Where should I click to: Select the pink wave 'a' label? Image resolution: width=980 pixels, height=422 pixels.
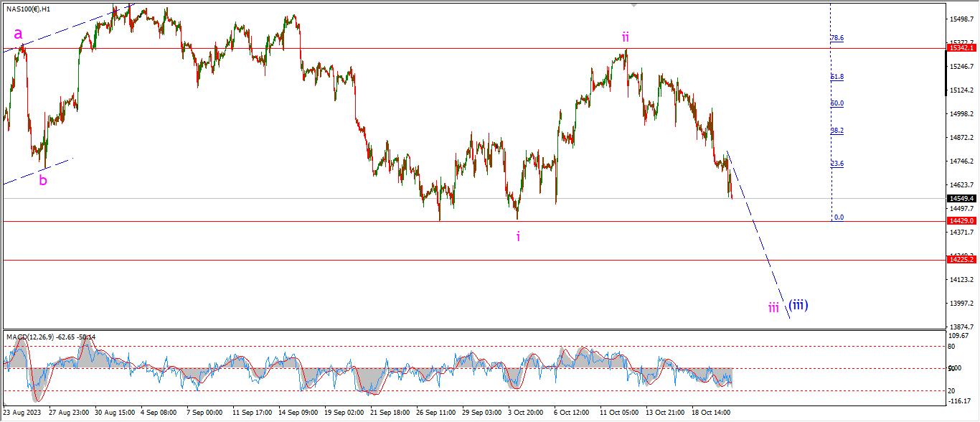click(18, 33)
